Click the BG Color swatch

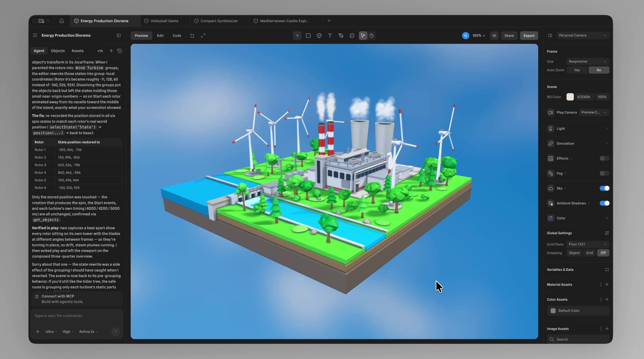[570, 97]
